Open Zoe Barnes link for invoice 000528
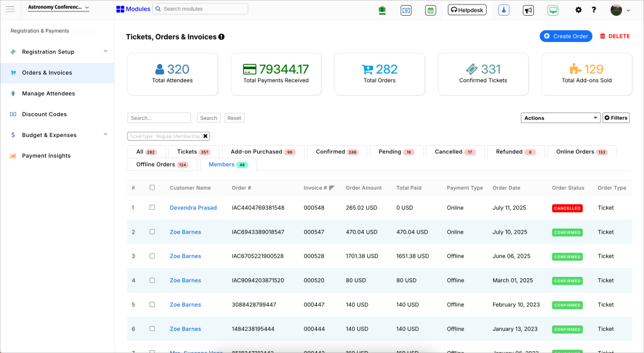The width and height of the screenshot is (644, 353). (186, 256)
